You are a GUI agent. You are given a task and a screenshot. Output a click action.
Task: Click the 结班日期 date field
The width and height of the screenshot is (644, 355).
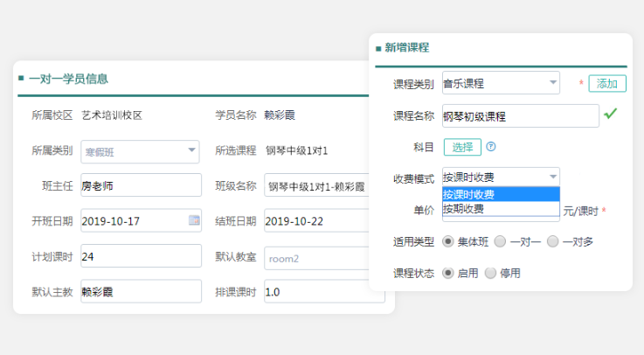pos(319,221)
